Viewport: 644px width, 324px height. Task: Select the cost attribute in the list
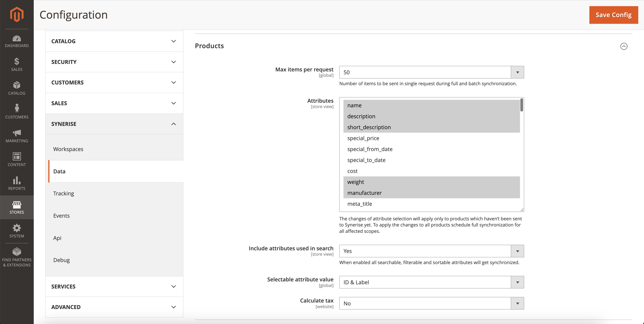[352, 171]
